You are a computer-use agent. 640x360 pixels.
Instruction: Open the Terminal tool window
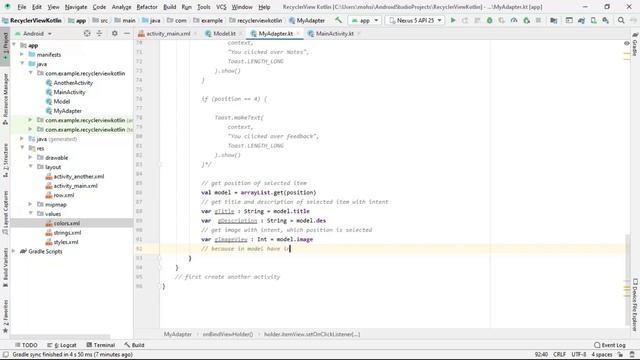coord(101,345)
